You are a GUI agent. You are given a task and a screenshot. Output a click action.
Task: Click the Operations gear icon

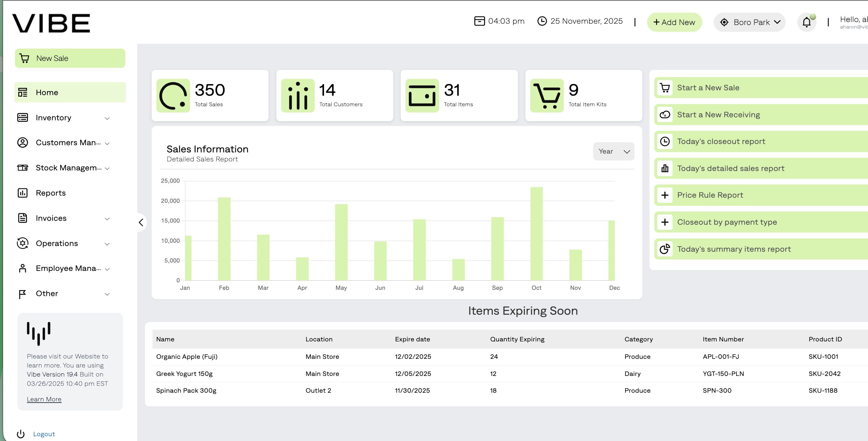[x=22, y=243]
